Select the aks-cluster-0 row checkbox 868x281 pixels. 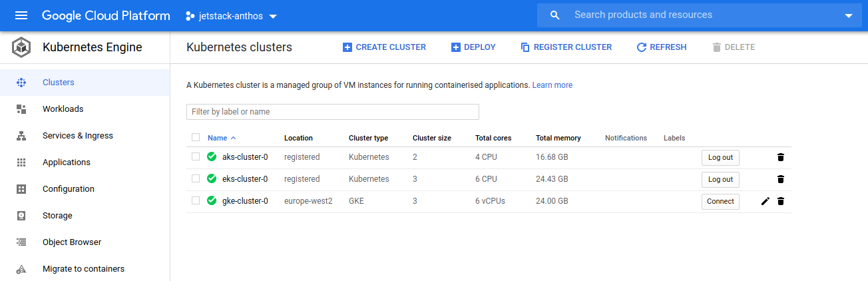(x=196, y=157)
